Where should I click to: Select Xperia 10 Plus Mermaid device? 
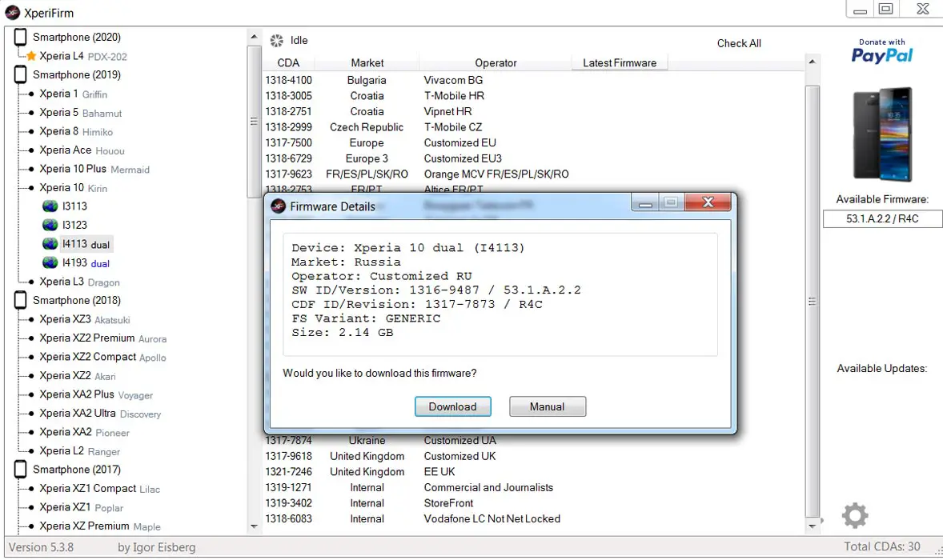coord(94,169)
